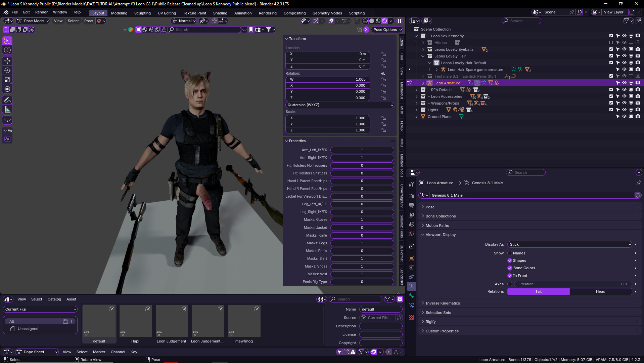Activate the 3D Cursor tool
The image size is (644, 363).
click(x=7, y=50)
